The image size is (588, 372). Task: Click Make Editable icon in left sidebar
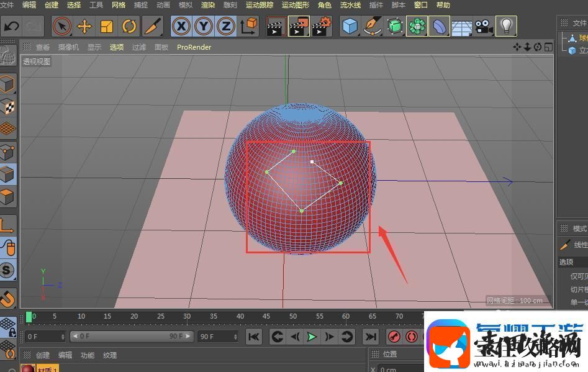click(x=8, y=55)
